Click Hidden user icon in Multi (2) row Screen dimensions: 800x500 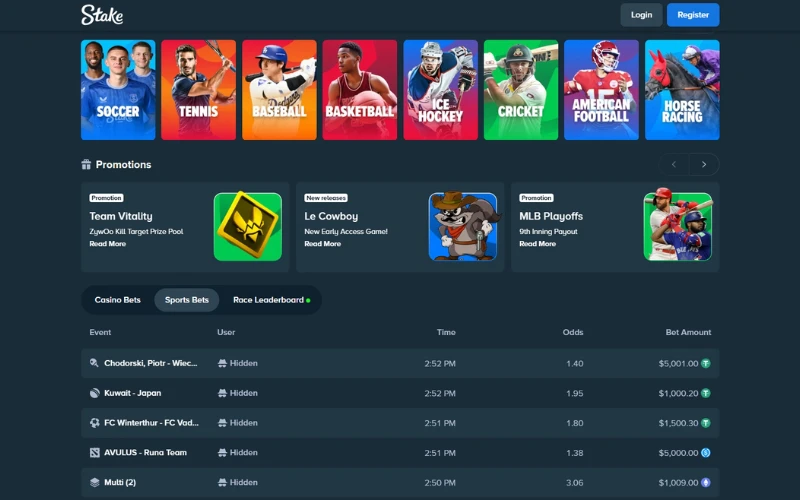(x=222, y=482)
